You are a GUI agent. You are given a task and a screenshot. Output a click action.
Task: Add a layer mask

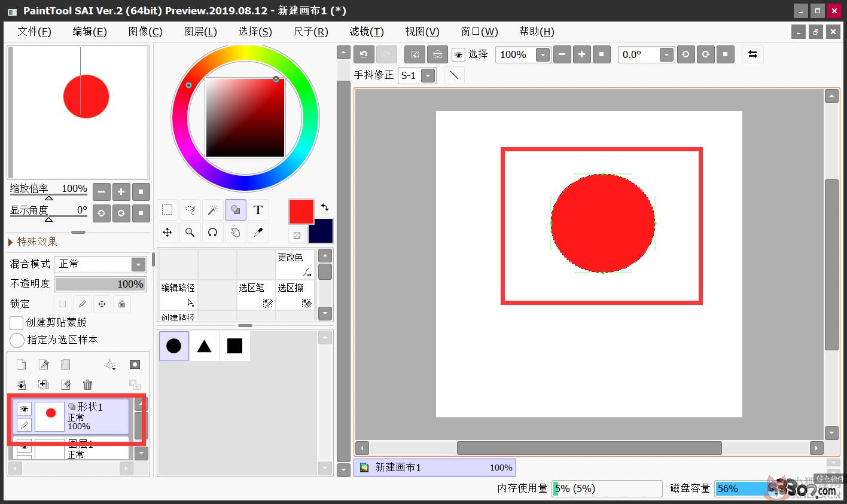pyautogui.click(x=135, y=365)
